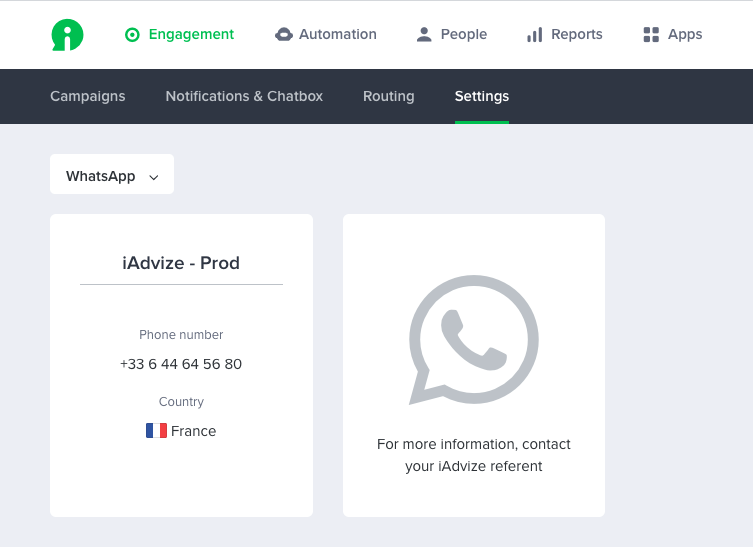Viewport: 753px width, 547px height.
Task: Open the Automation menu
Action: (x=326, y=35)
